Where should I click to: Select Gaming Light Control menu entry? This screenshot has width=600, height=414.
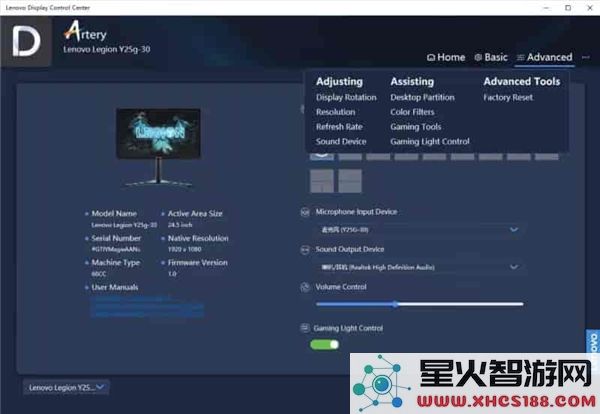pyautogui.click(x=430, y=142)
